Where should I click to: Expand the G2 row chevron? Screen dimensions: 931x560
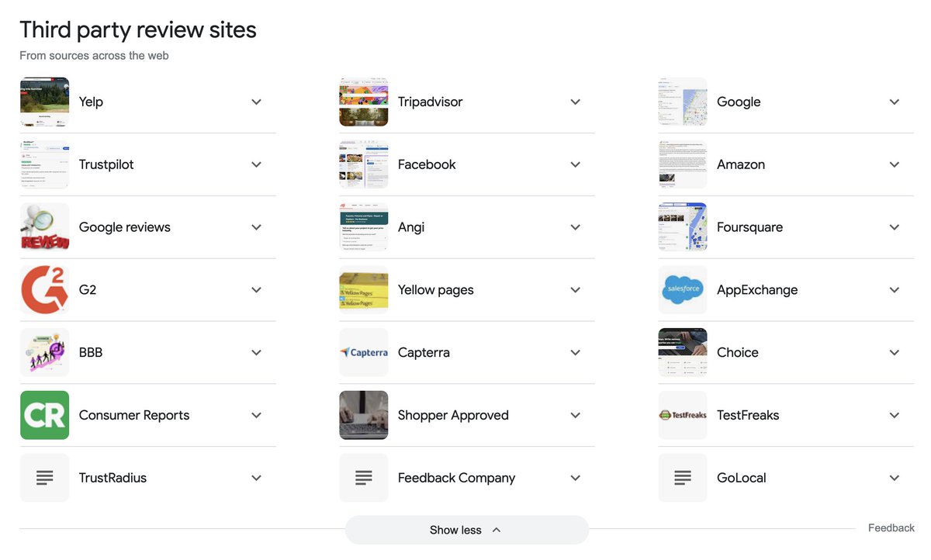(x=257, y=290)
